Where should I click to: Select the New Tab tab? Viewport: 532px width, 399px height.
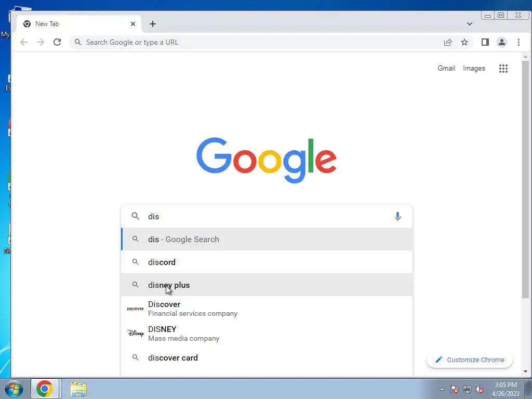click(x=79, y=24)
